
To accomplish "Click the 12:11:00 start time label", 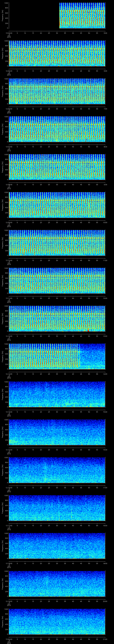I will (x=9, y=298).
